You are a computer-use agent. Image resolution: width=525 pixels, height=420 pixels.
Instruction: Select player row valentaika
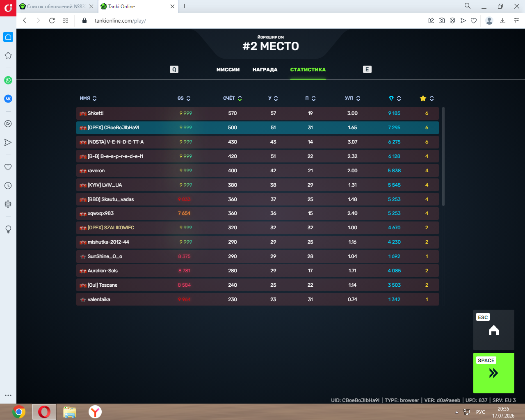[x=258, y=299]
